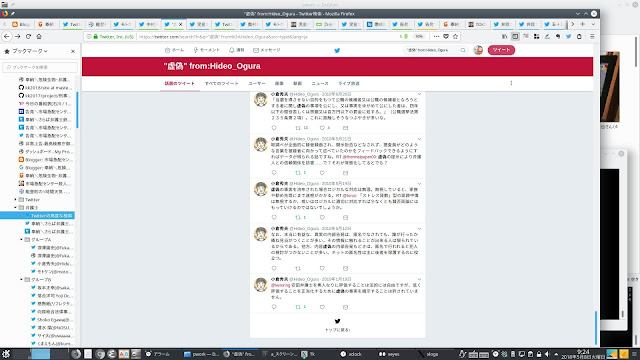Retweet the 5月21日 tweet
Viewport: 640px width, 360px height.
pos(298,173)
